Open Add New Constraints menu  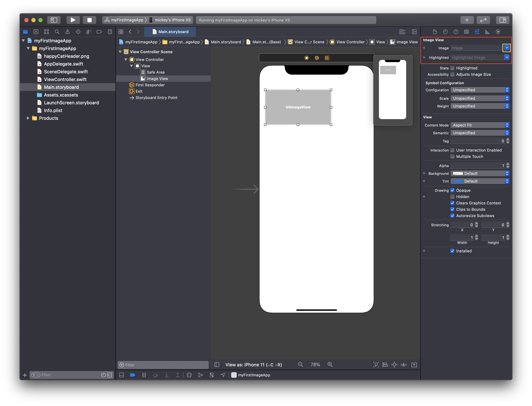(395, 365)
